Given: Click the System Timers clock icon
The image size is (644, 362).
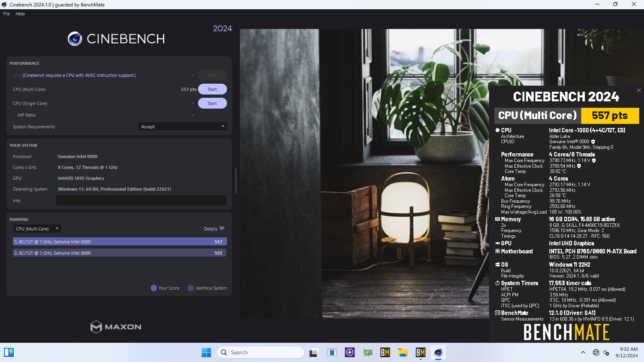Looking at the screenshot, I should [497, 283].
